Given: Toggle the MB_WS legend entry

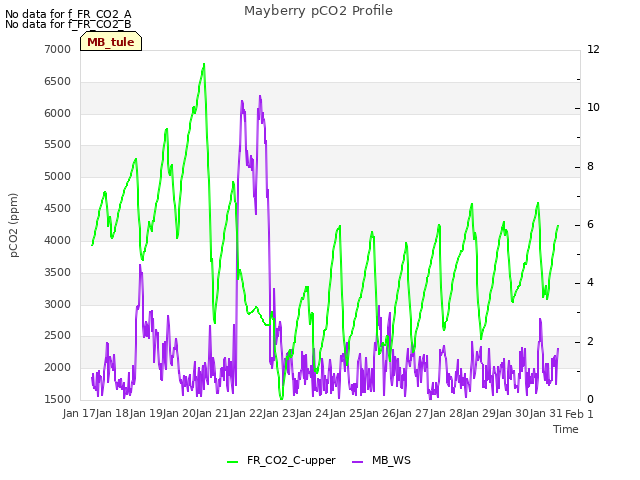Looking at the screenshot, I should pyautogui.click(x=381, y=460).
